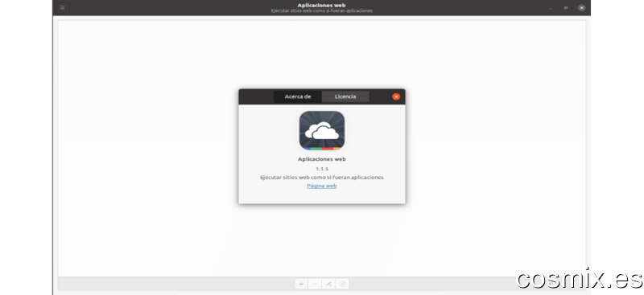Edit web app with the pencil button
This screenshot has width=644, height=295.
[328, 284]
